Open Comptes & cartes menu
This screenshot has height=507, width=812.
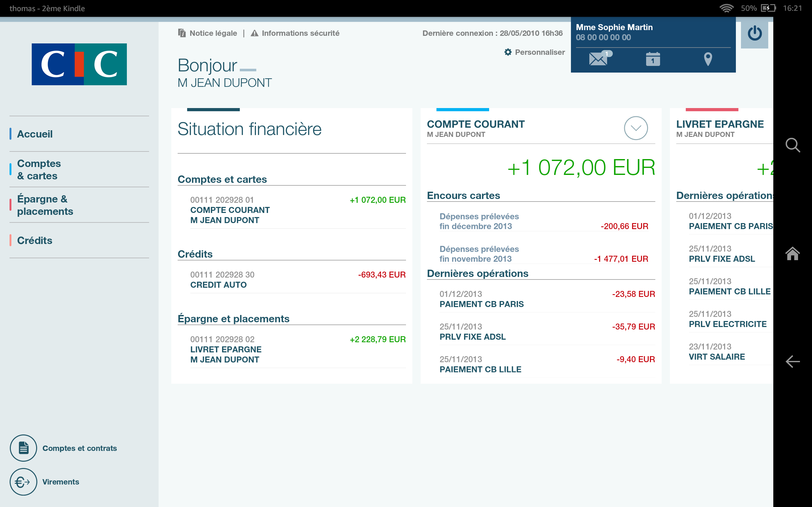[x=39, y=169]
